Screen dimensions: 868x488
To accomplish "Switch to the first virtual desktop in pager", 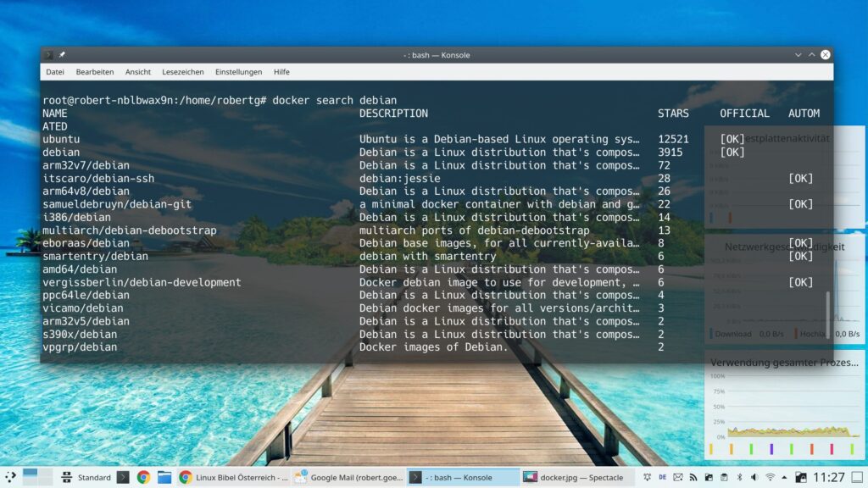I will pos(30,477).
